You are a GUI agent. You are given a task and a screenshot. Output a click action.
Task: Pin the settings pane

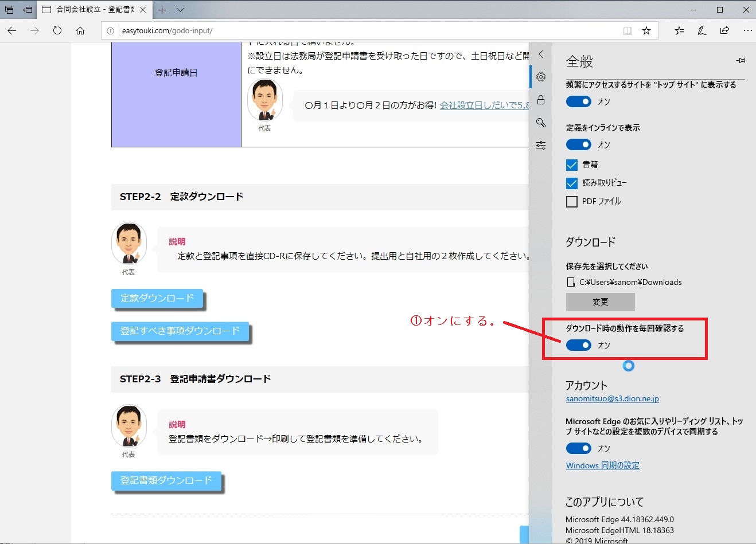coord(741,61)
